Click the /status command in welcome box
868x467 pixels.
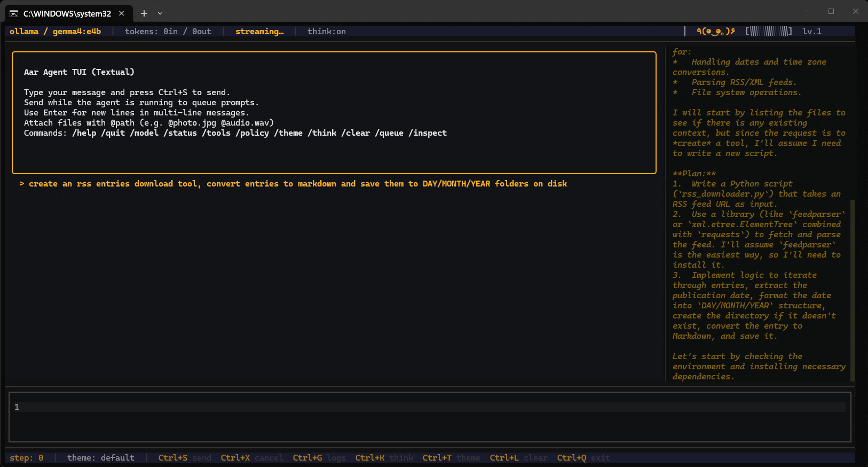[180, 133]
